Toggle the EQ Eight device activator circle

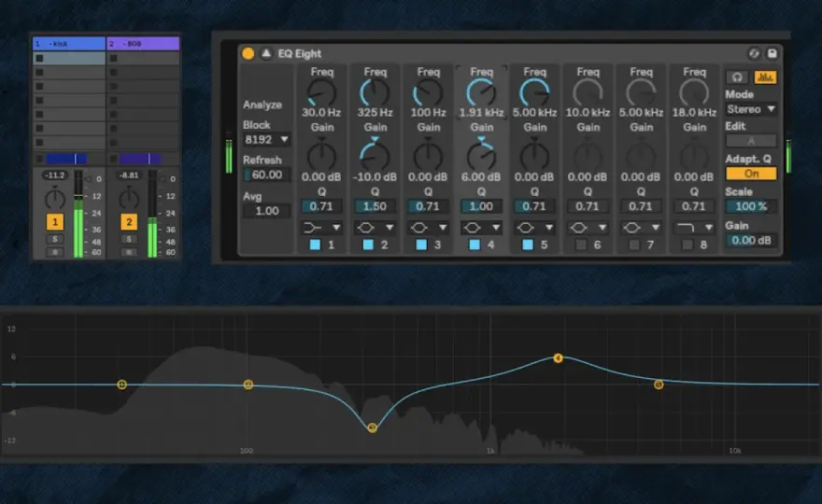248,53
